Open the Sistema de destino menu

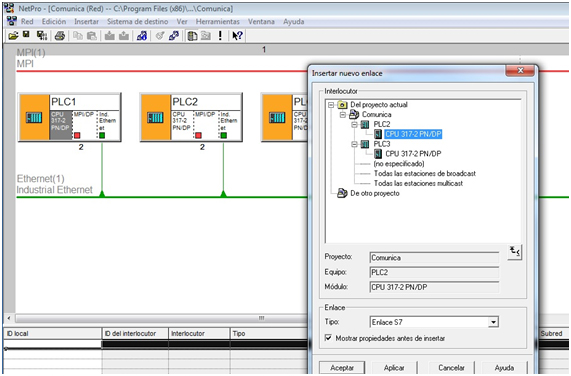pos(138,21)
